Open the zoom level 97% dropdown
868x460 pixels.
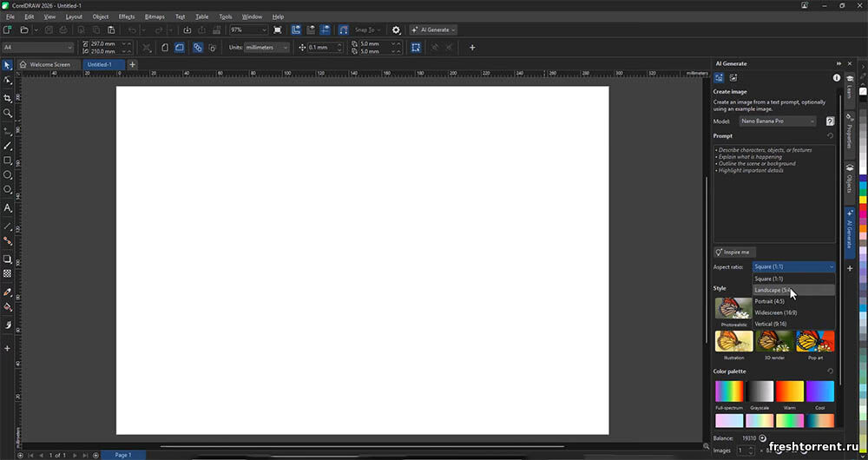coord(247,30)
